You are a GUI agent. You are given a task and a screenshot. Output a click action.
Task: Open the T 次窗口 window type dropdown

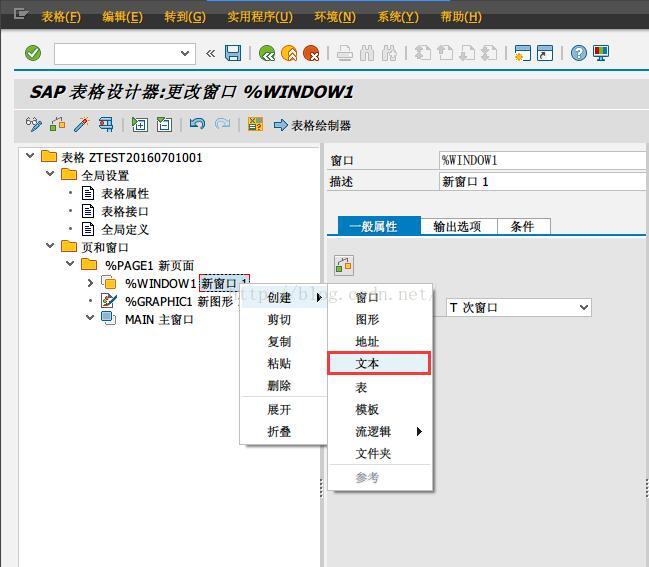click(x=519, y=308)
